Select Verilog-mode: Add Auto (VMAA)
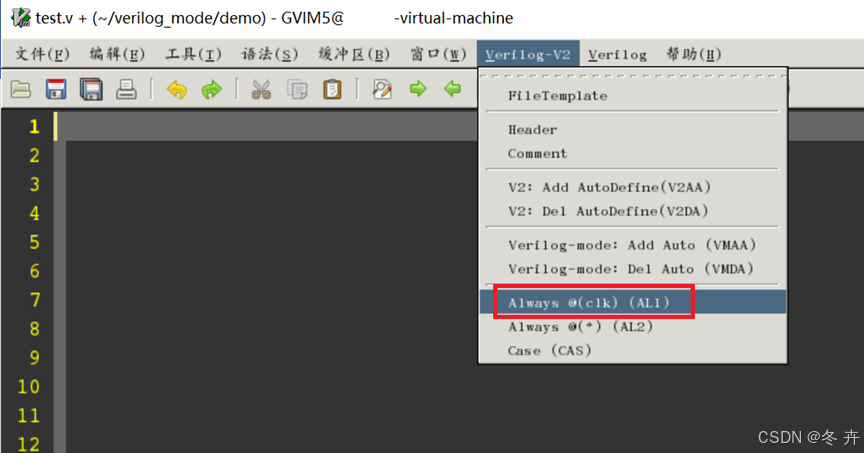This screenshot has height=453, width=864. coord(633,245)
